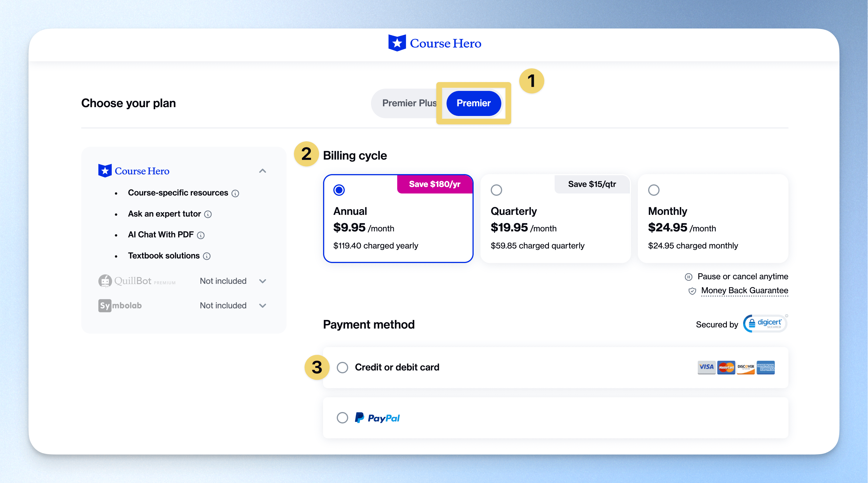Click the $119.40 charged yearly text
The image size is (868, 483).
(376, 246)
